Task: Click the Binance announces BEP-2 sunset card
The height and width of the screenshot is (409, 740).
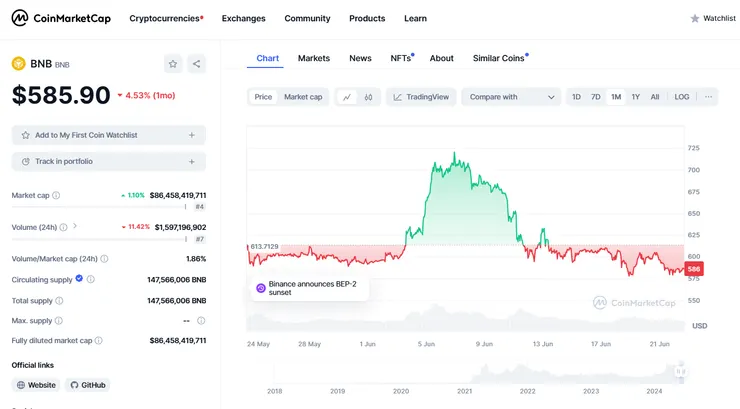Action: [309, 288]
